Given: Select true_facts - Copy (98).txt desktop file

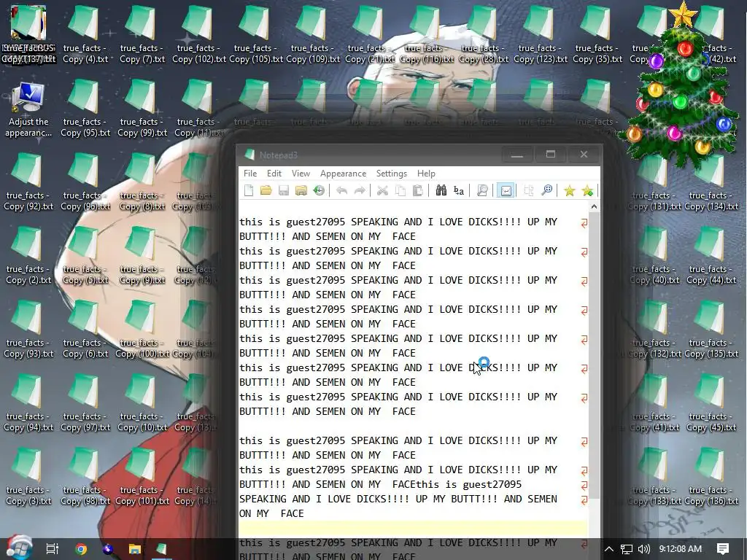Looking at the screenshot, I should coord(85,477).
